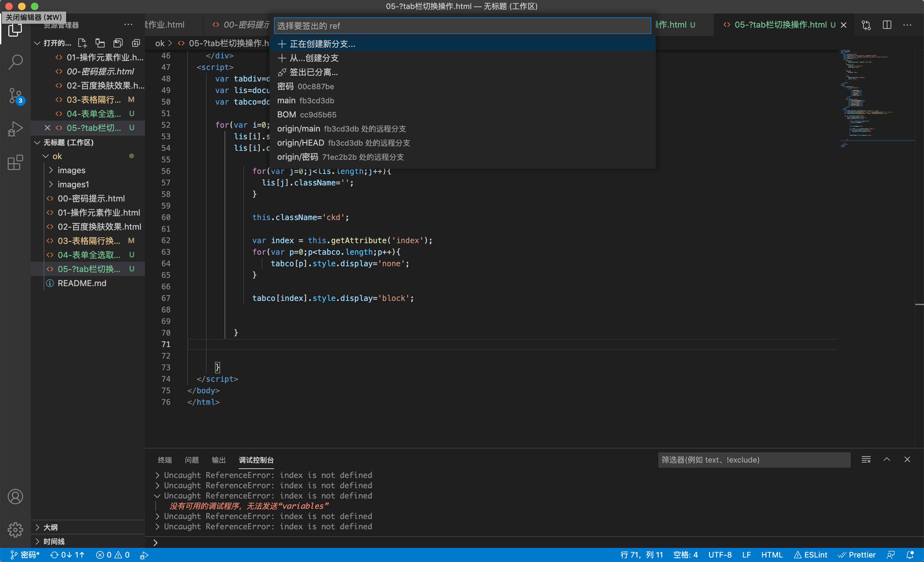Screen dimensions: 924x562
Task: Expand the 大纲 outline section
Action: [37, 527]
